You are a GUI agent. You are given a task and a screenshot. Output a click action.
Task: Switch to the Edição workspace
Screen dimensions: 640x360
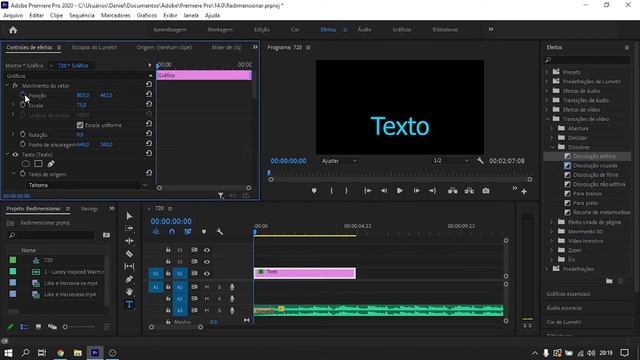(262, 29)
